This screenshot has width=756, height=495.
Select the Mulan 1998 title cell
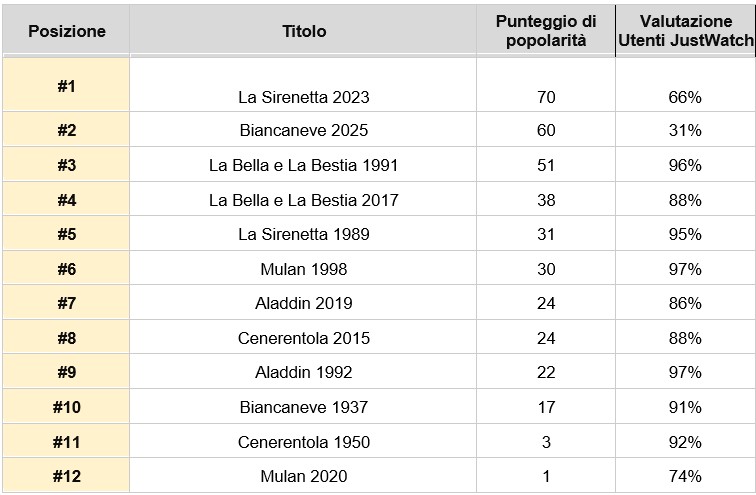(303, 268)
